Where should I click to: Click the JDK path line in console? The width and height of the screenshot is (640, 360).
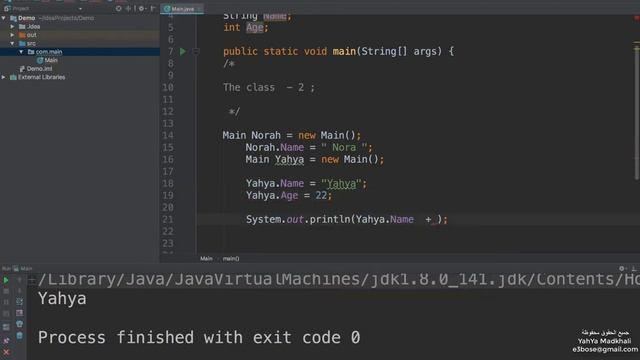point(339,280)
